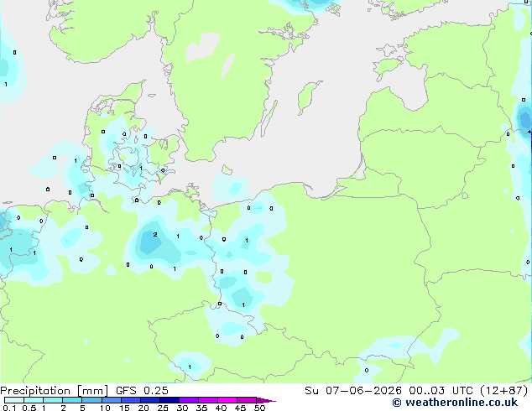
Task: Click the '25' legend scale label
Action: click(x=163, y=408)
